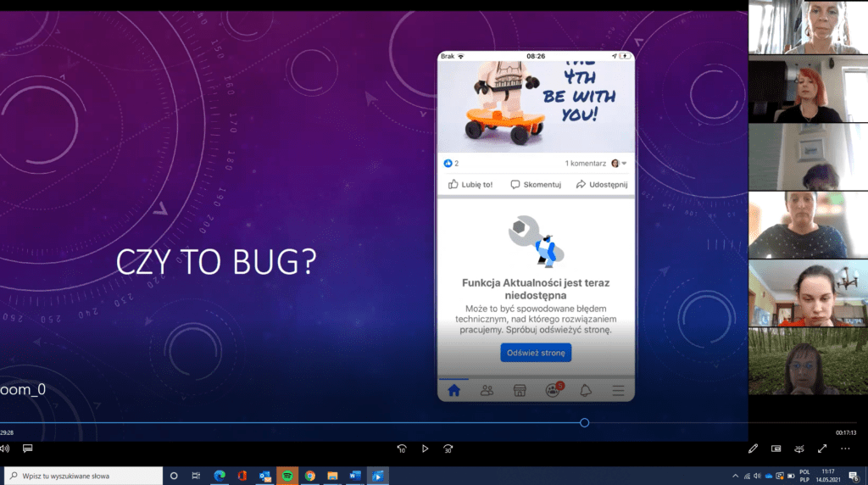Enable 360 degree video mode
Viewport: 868px width, 485px height.
click(x=798, y=449)
